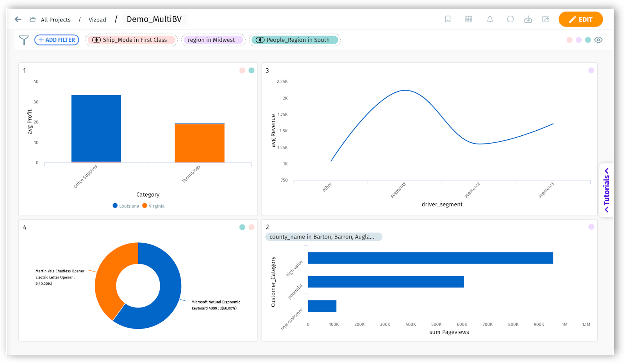
Task: Expand the Tutorials side panel
Action: [606, 190]
